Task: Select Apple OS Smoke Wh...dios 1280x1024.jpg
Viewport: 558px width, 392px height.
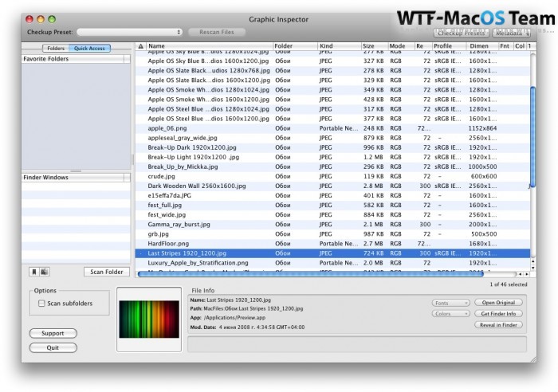Action: [332, 90]
